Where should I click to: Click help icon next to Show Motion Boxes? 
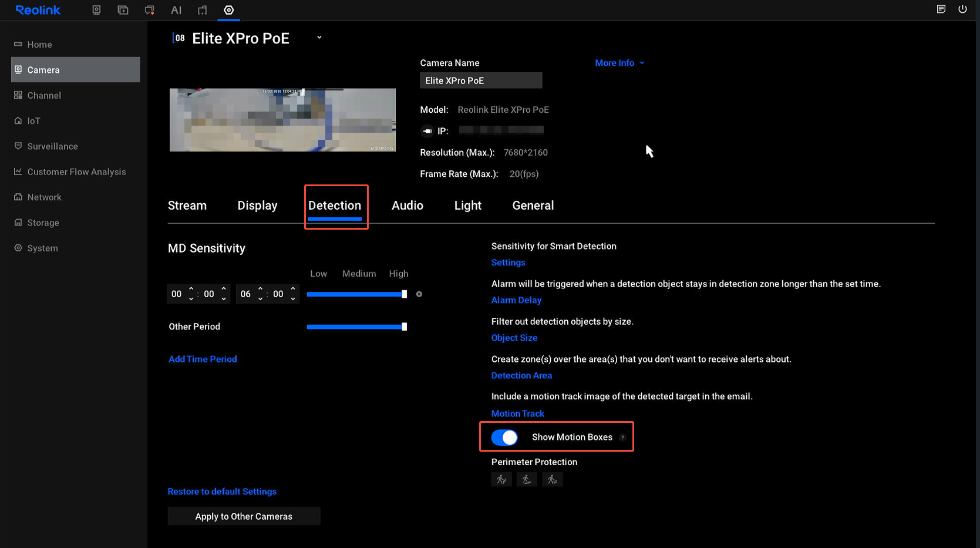622,438
